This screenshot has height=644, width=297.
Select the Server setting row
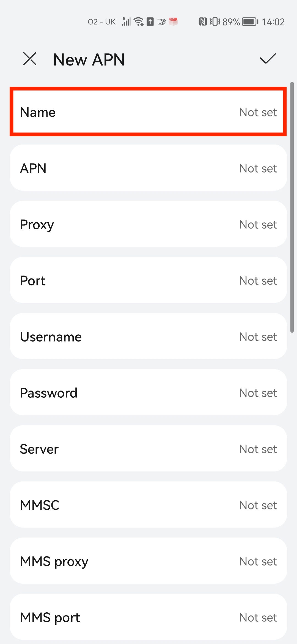tap(148, 449)
